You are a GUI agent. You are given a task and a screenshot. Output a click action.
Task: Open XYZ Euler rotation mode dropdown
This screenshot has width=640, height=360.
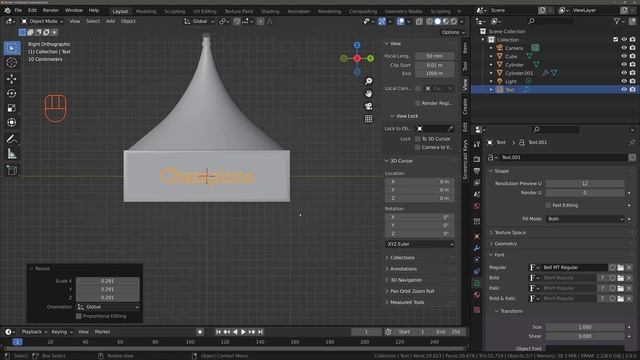coord(420,244)
